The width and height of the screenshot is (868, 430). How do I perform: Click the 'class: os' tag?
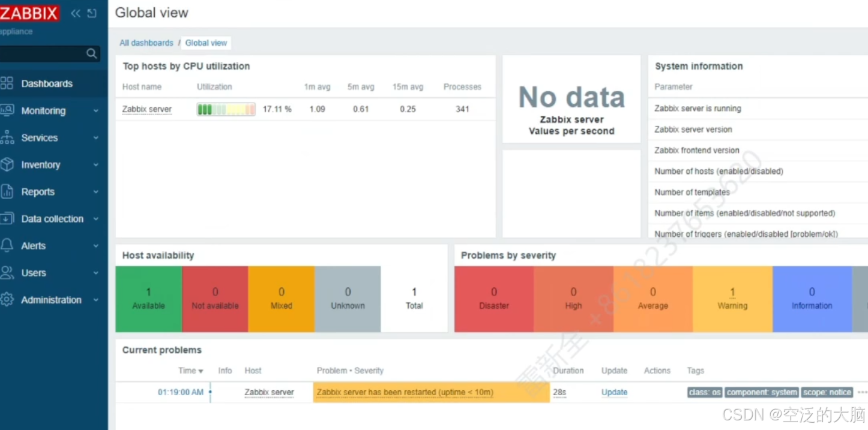click(705, 392)
